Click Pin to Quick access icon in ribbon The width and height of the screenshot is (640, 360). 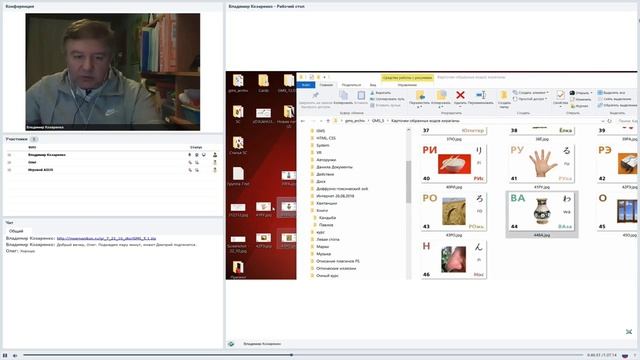[x=315, y=95]
